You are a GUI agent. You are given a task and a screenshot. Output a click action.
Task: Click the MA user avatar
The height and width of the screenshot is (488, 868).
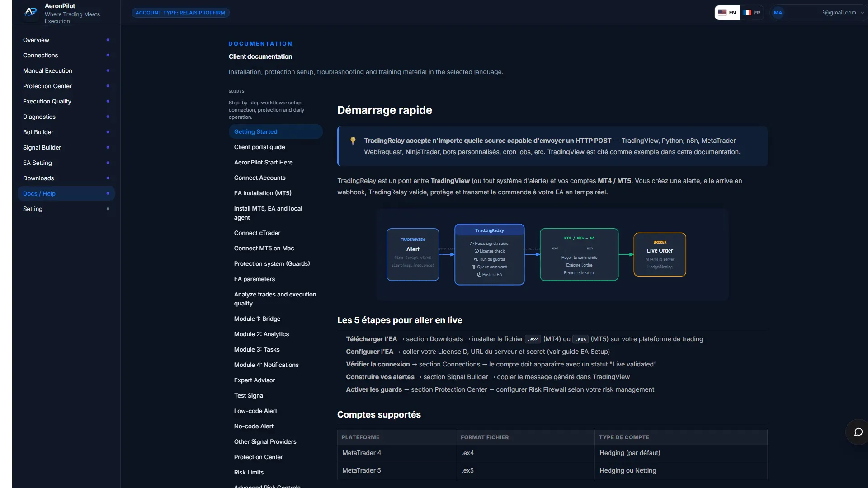point(778,13)
